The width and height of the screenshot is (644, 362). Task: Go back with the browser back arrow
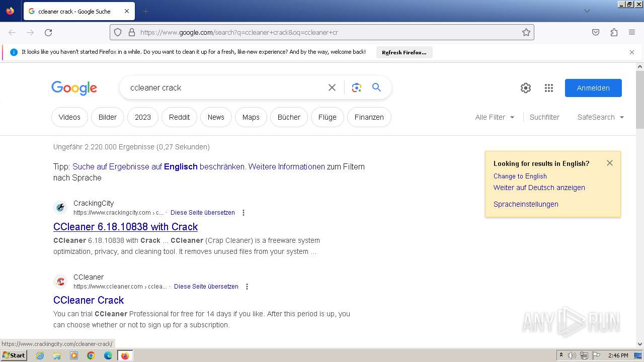(x=12, y=32)
